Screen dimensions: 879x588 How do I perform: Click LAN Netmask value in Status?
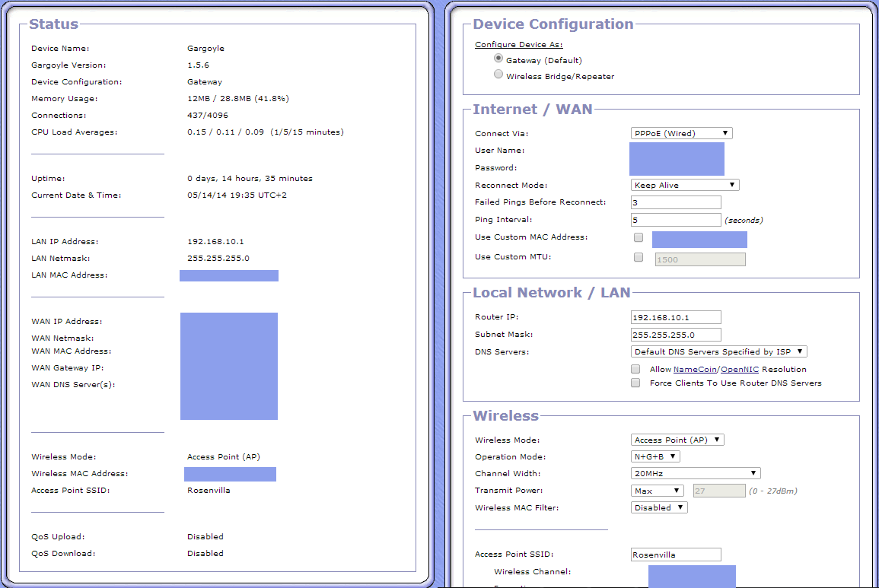pos(218,259)
